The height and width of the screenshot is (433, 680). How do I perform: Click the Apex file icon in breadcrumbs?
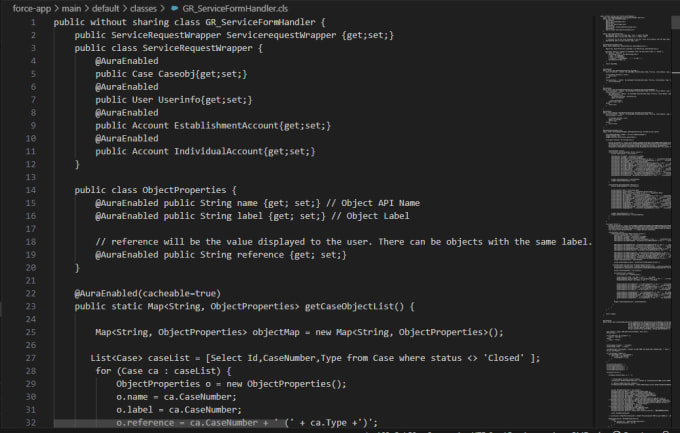(175, 8)
